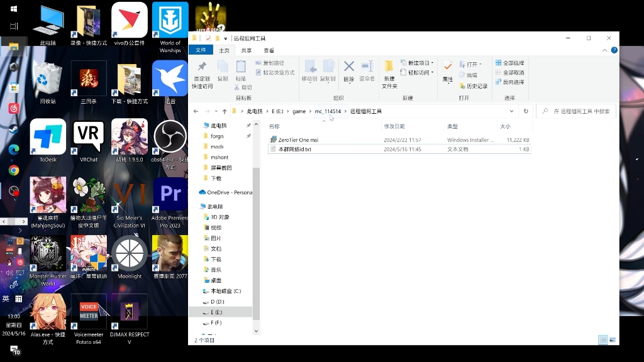Toggle the title bar properties checkbox icon
This screenshot has height=362, width=644.
[x=208, y=38]
